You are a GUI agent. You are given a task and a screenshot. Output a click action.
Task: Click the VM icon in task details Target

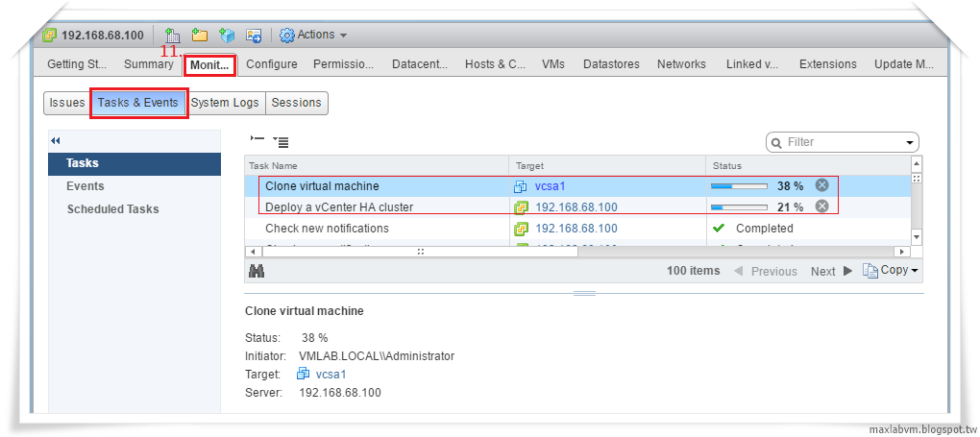coord(303,374)
